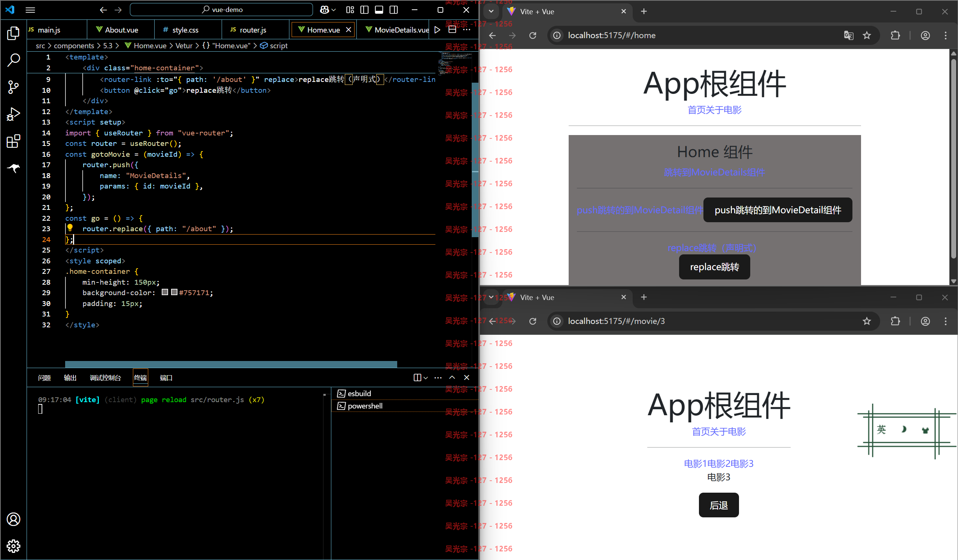
Task: Open Customize Layout in VS Code title bar
Action: point(350,10)
